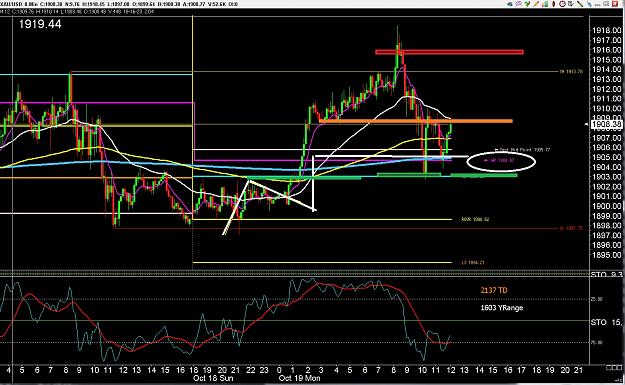Click the high label near 1913.78

(x=571, y=72)
